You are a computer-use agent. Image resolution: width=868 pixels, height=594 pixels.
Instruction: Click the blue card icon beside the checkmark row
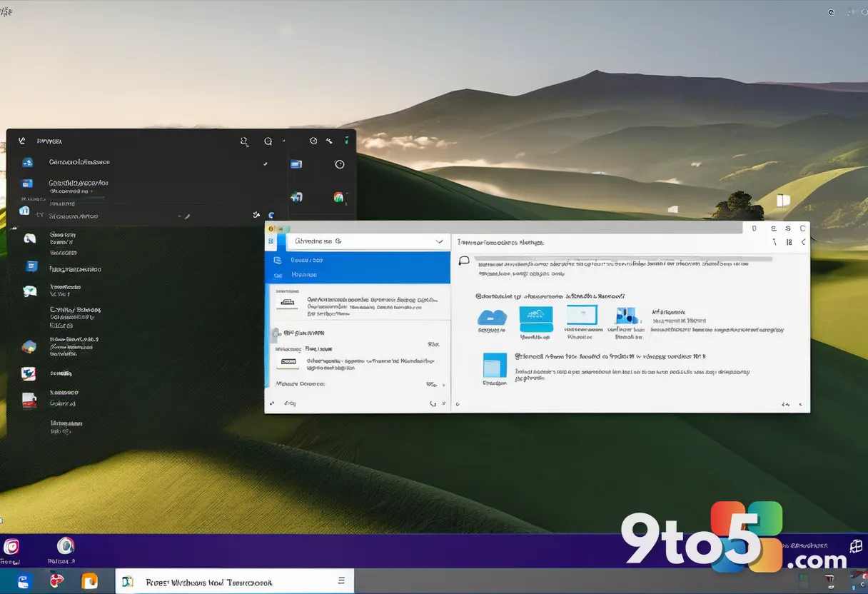pos(296,164)
